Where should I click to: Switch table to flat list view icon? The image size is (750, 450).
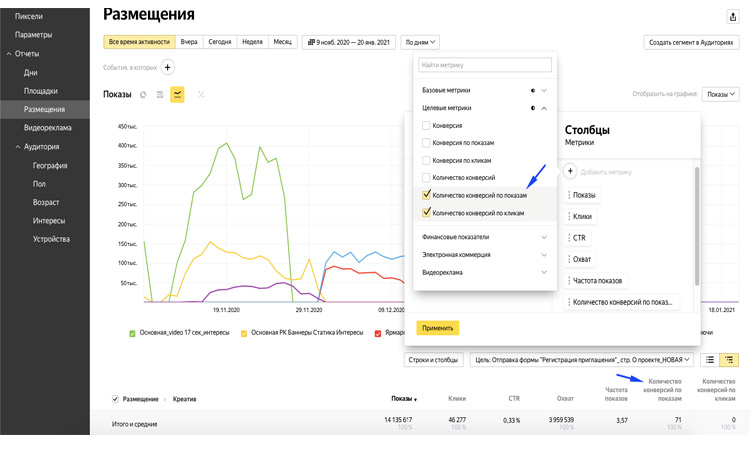[709, 359]
